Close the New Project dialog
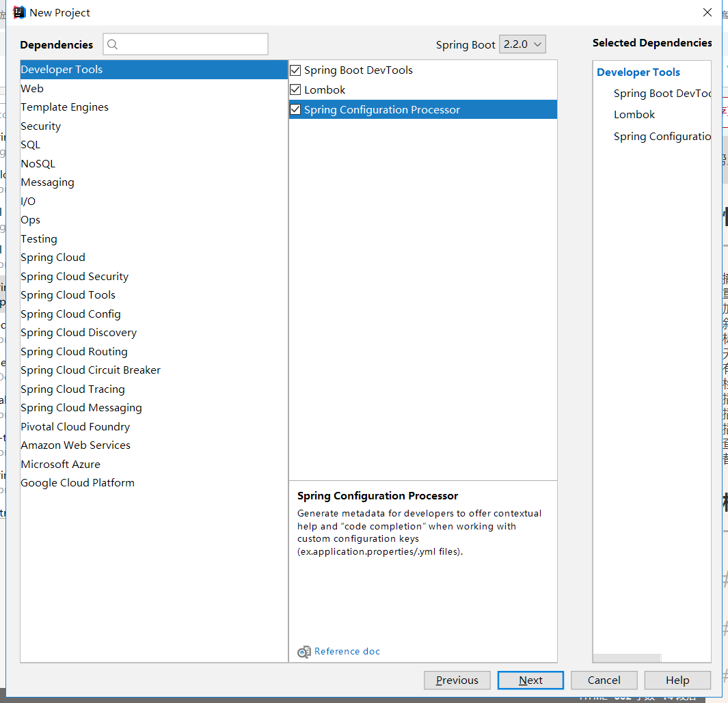728x703 pixels. (707, 12)
